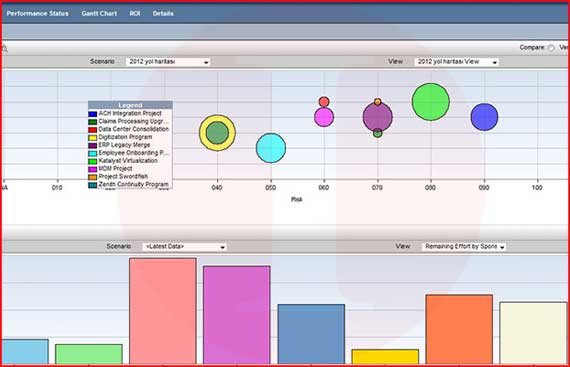
Task: Click the '050' risk axis label
Action: tap(270, 188)
